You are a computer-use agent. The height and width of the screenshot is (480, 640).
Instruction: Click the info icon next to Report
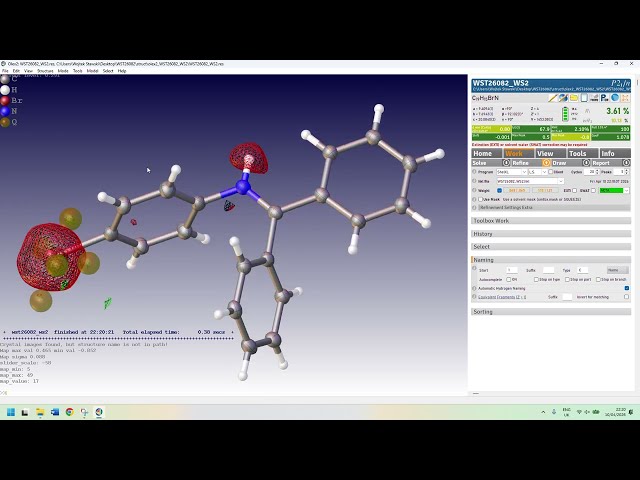[627, 163]
